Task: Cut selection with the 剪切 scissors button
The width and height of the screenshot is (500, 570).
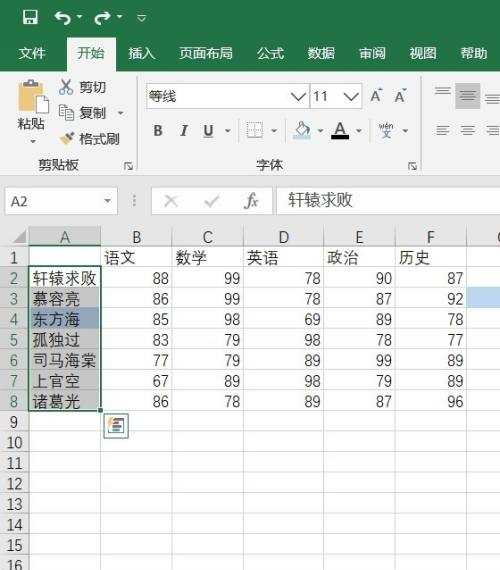Action: 82,87
